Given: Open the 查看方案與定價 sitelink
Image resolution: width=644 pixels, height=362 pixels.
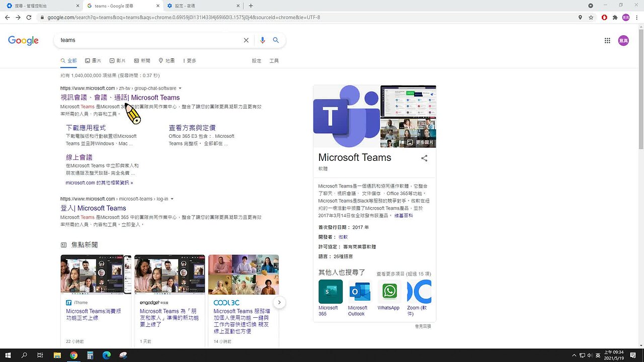Looking at the screenshot, I should (192, 128).
